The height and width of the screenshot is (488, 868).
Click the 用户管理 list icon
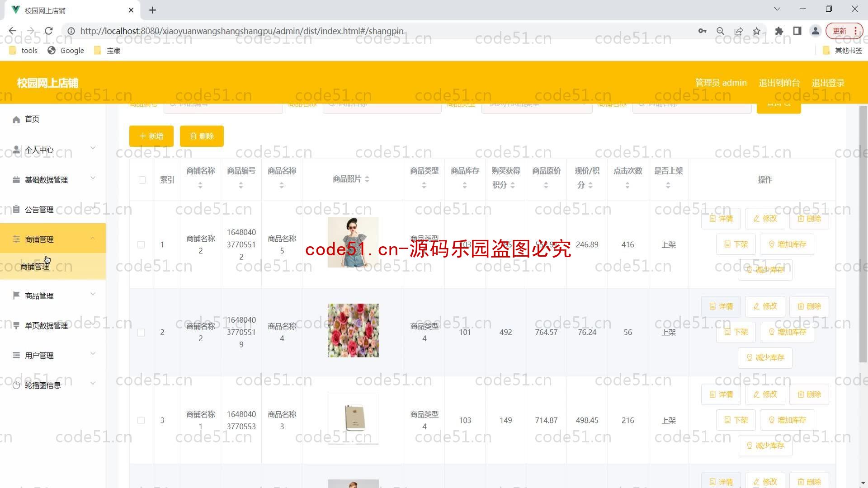(16, 355)
